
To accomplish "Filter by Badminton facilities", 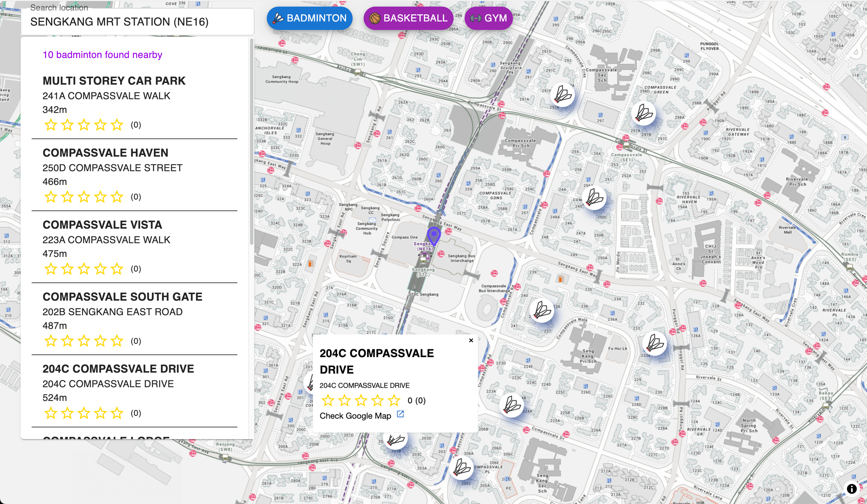I will click(x=309, y=18).
